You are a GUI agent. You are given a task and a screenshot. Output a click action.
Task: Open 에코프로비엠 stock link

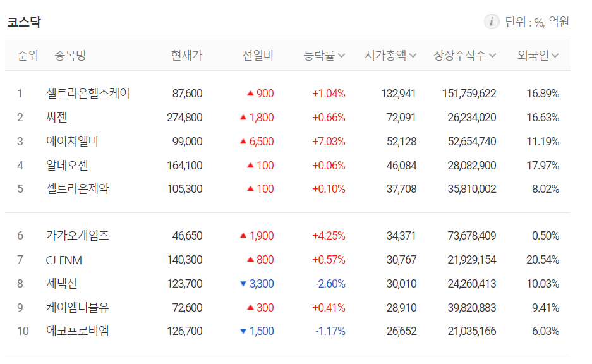[x=78, y=331]
